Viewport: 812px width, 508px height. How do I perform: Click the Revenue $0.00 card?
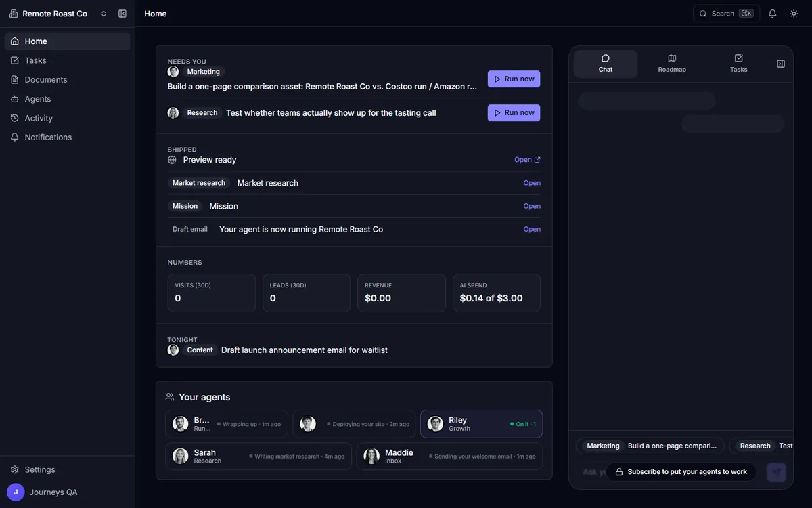(401, 293)
